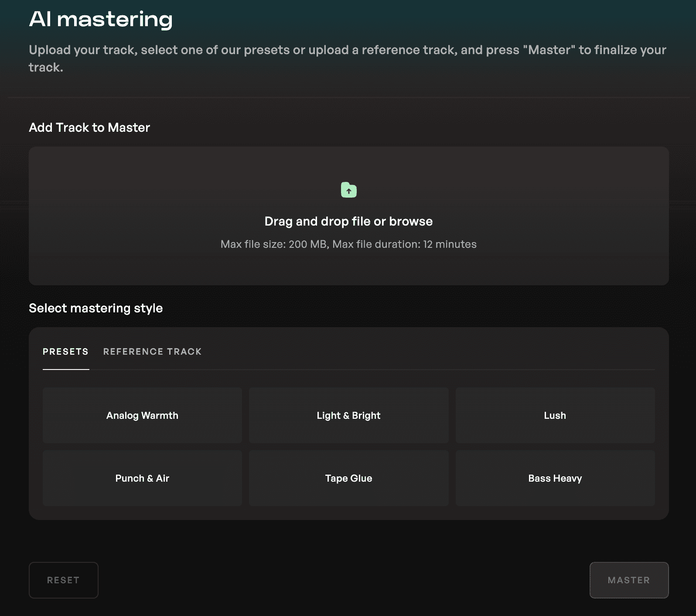Screen dimensions: 696x616
Task: Click the Reset button
Action: (x=64, y=580)
